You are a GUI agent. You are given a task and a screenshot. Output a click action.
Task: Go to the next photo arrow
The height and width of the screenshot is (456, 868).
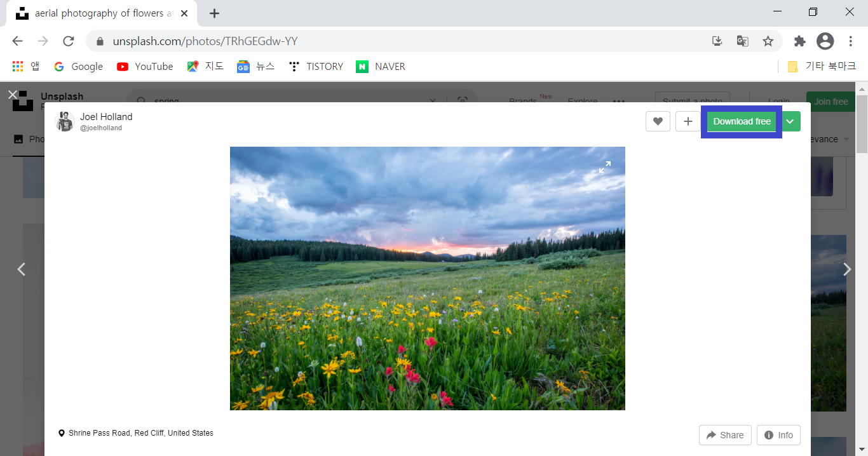(x=846, y=269)
